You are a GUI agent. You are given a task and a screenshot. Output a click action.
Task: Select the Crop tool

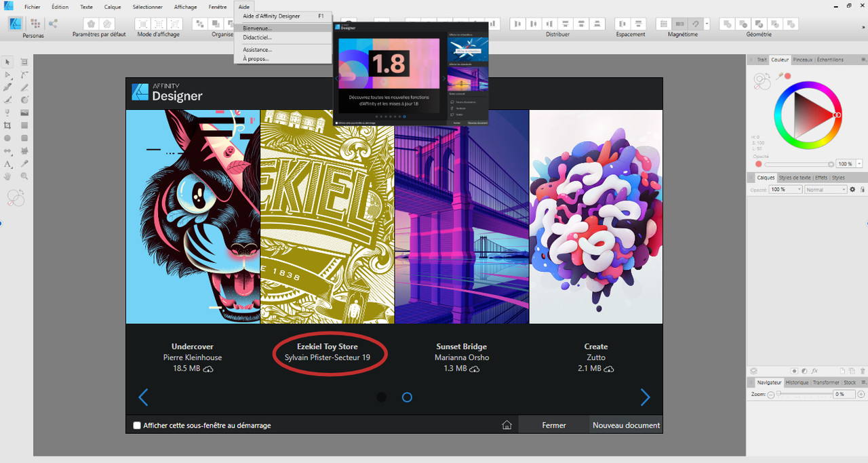(7, 125)
